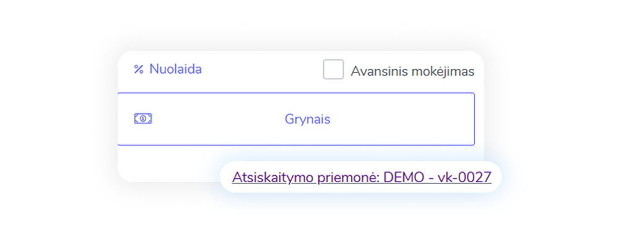Open Nuolaida discount option
The height and width of the screenshot is (244, 644).
click(x=168, y=69)
